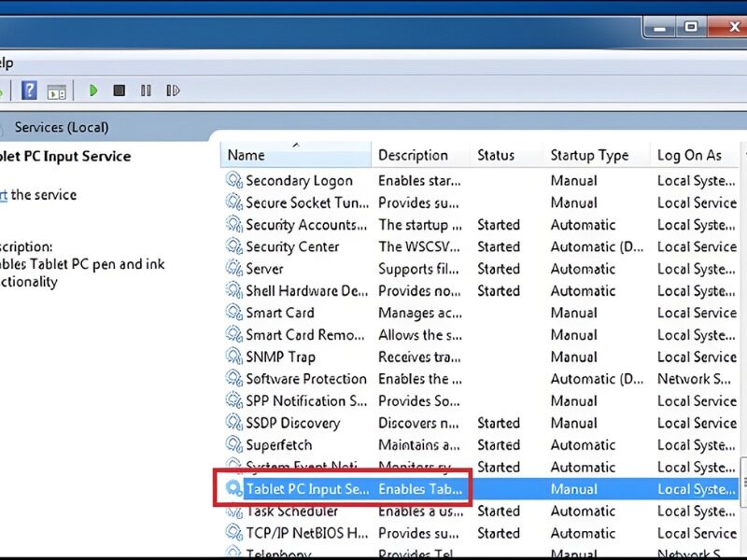This screenshot has height=560, width=747.
Task: Click the gear icon of Tablet PC Input Service
Action: click(233, 488)
